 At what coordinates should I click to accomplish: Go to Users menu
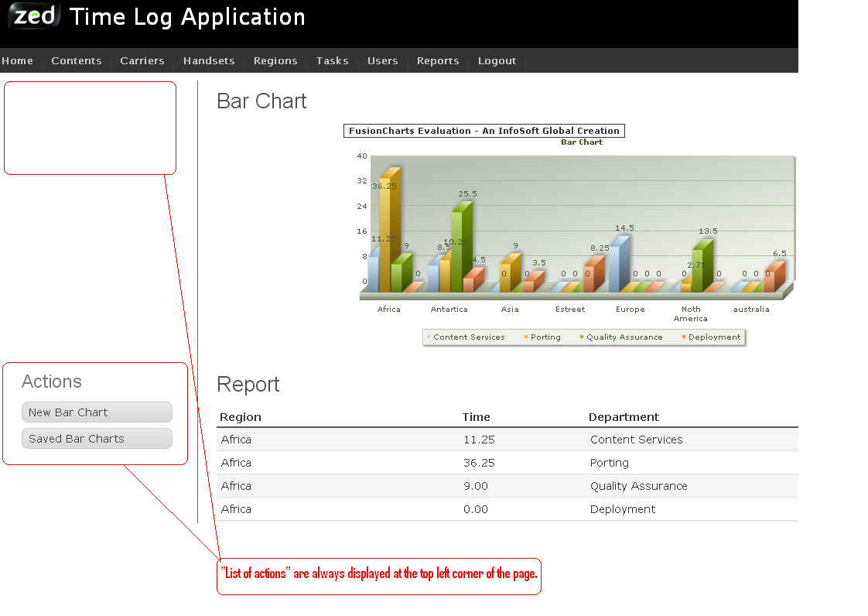pyautogui.click(x=382, y=60)
